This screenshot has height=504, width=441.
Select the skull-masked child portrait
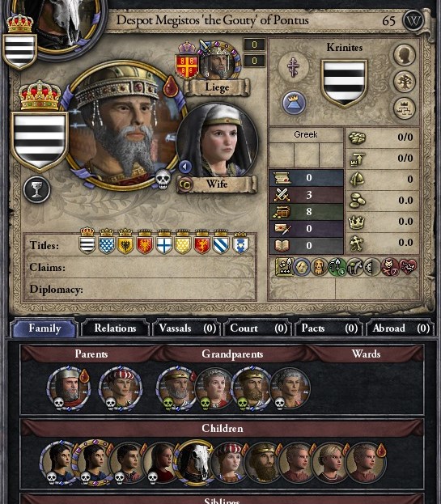click(x=194, y=462)
